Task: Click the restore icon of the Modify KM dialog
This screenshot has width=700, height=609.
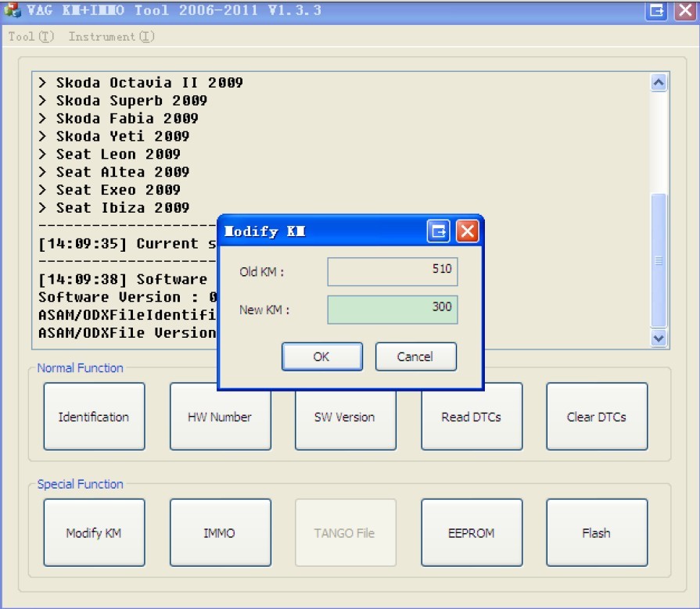Action: pos(438,231)
